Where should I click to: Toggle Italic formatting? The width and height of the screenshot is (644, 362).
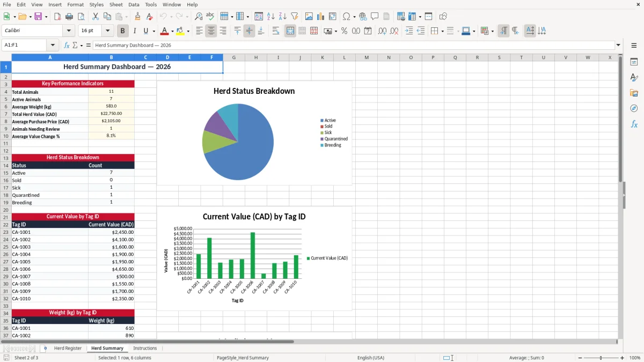point(134,31)
